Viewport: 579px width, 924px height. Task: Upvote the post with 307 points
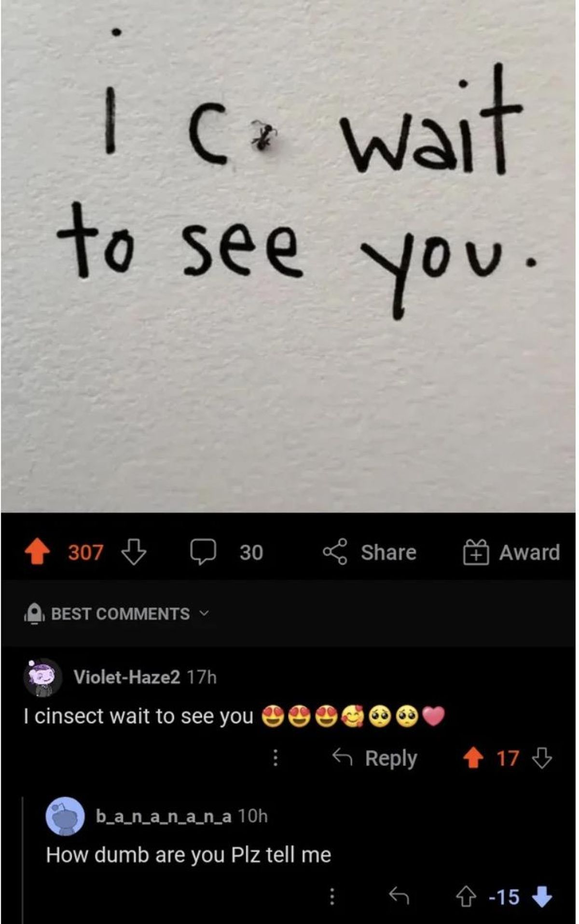pos(38,552)
